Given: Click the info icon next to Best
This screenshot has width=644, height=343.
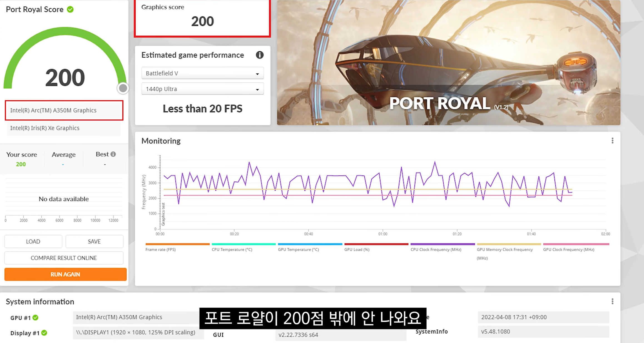Looking at the screenshot, I should click(x=113, y=154).
